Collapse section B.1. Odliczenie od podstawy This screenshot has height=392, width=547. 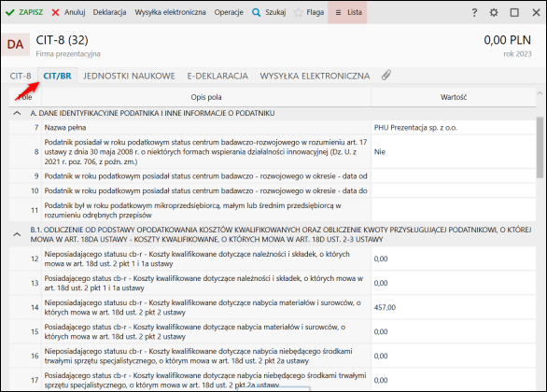click(x=17, y=234)
